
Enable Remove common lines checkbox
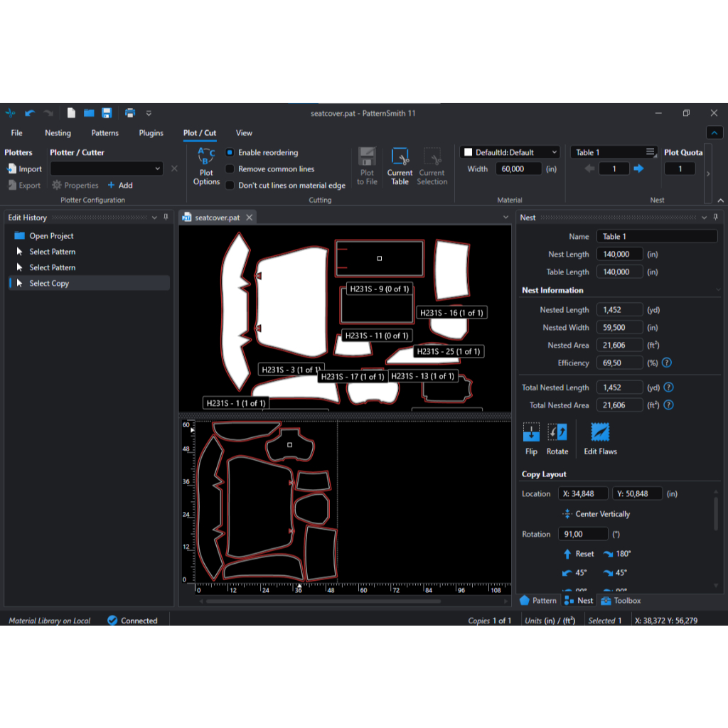click(x=230, y=169)
